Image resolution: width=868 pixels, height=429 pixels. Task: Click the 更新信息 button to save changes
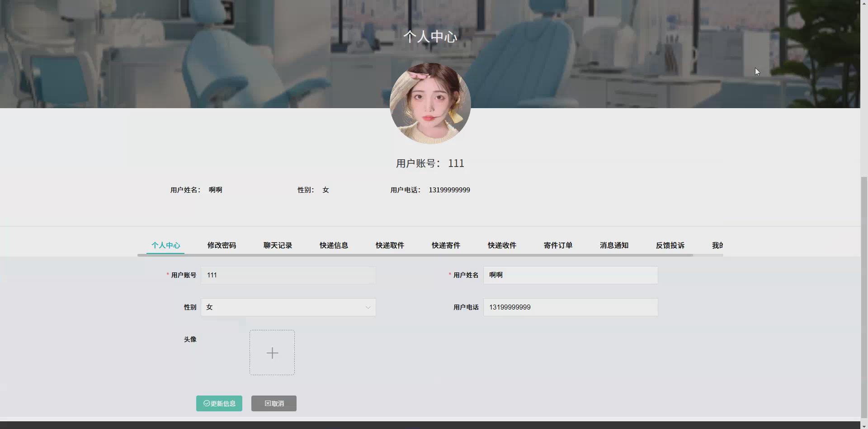point(219,403)
